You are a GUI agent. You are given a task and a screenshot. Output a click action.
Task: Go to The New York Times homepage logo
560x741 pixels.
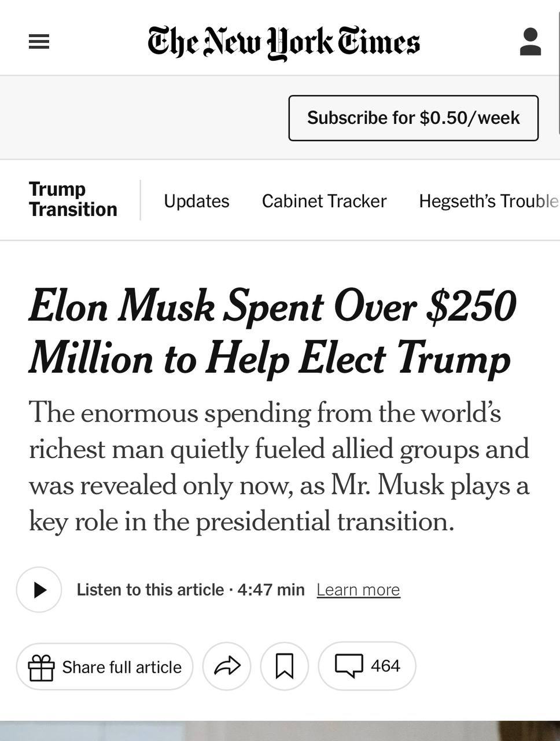click(x=283, y=42)
